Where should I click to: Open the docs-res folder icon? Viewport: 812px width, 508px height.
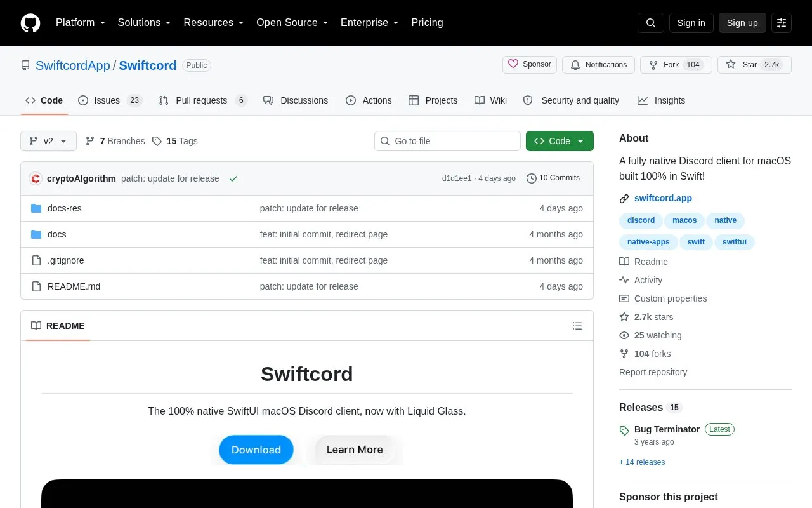coord(36,208)
